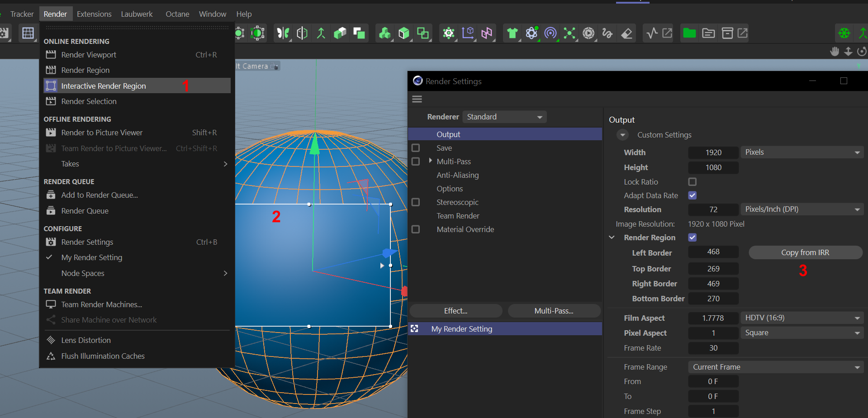The image size is (868, 418).
Task: Click the Resolution value field 72
Action: tap(713, 209)
